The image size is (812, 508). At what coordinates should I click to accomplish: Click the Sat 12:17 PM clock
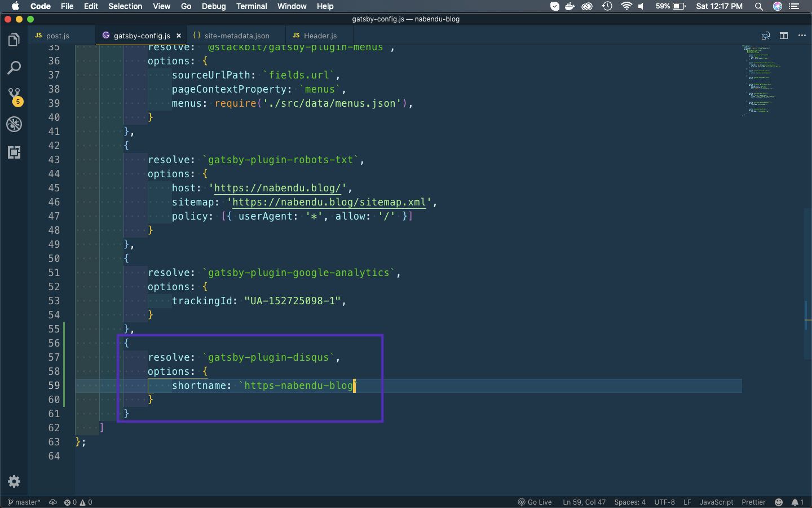[719, 6]
